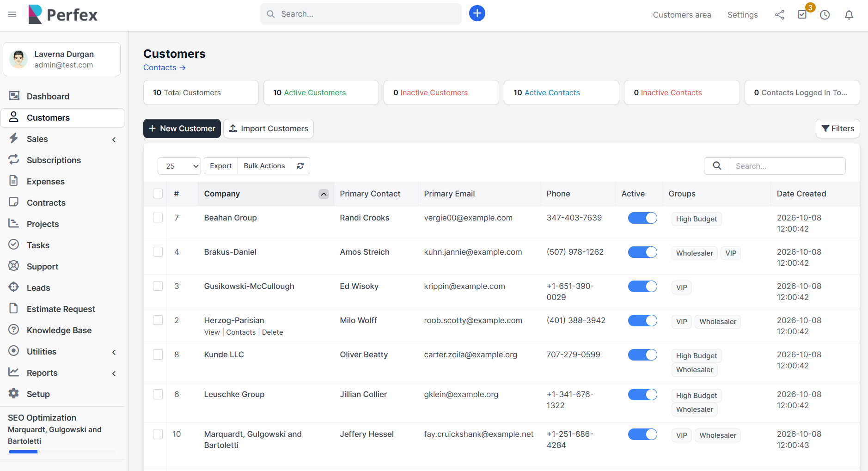Toggle active switch for Herzog-Parisian
The image size is (868, 471).
[642, 321]
